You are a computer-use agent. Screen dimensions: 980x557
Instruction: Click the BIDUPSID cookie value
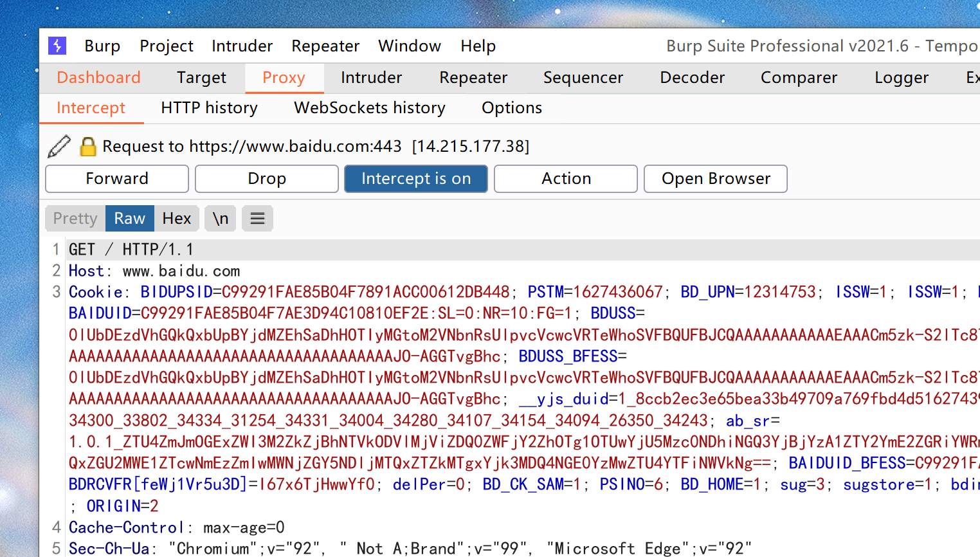pos(366,292)
